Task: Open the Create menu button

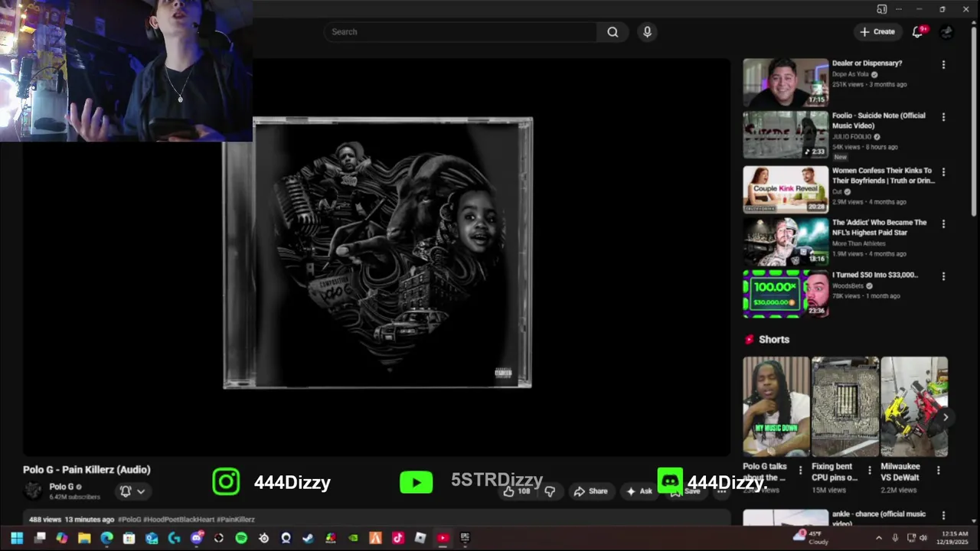Action: pyautogui.click(x=877, y=31)
